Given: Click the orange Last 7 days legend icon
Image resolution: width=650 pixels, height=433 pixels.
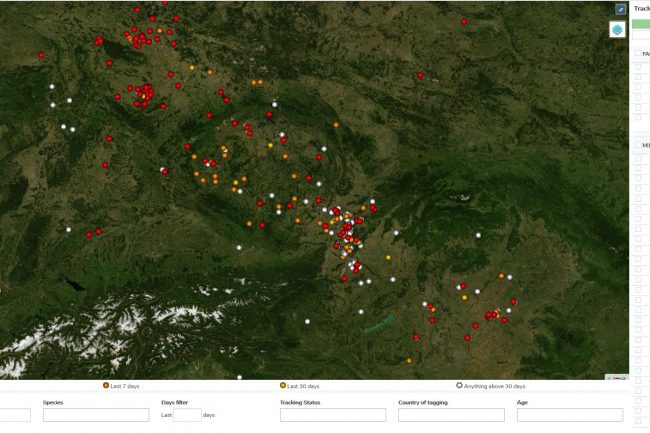Looking at the screenshot, I should [x=106, y=385].
